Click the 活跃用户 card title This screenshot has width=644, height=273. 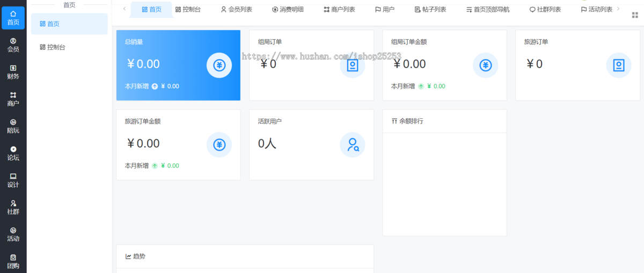(270, 121)
